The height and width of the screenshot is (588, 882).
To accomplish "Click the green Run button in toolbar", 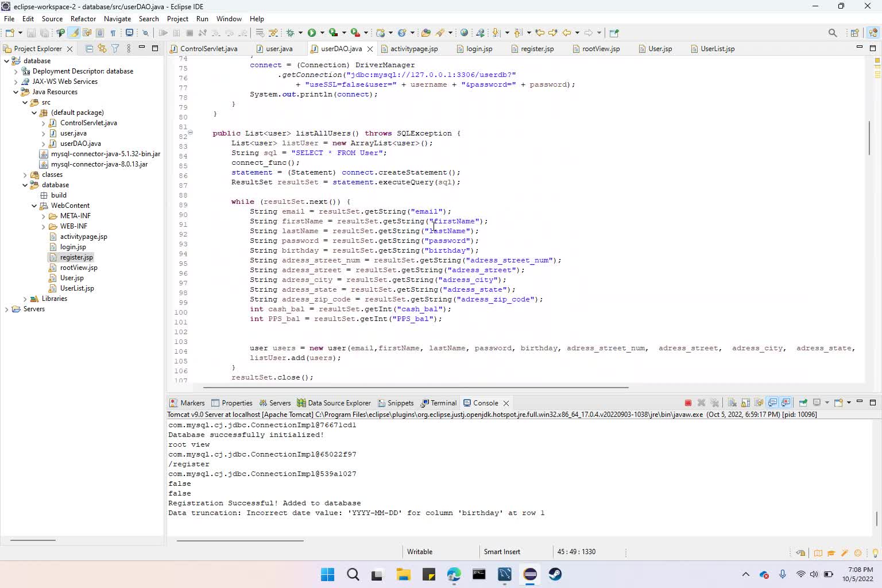I will tap(311, 33).
